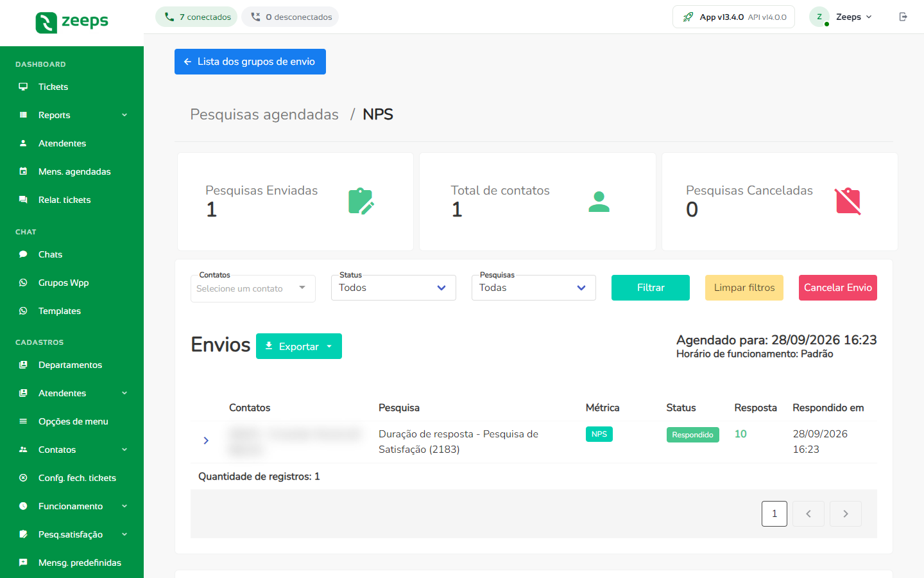Click the Confg. fech. tickets icon
This screenshot has width=924, height=578.
(23, 478)
